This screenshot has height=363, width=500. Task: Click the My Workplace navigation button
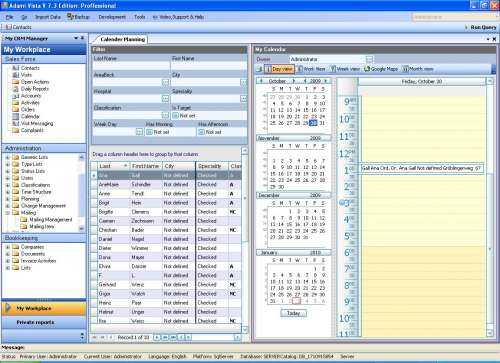point(44,308)
